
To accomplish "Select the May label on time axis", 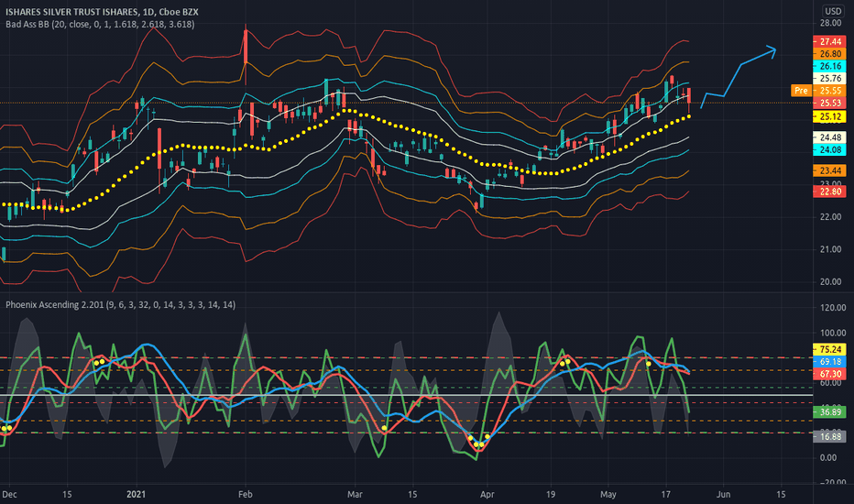I will point(608,495).
